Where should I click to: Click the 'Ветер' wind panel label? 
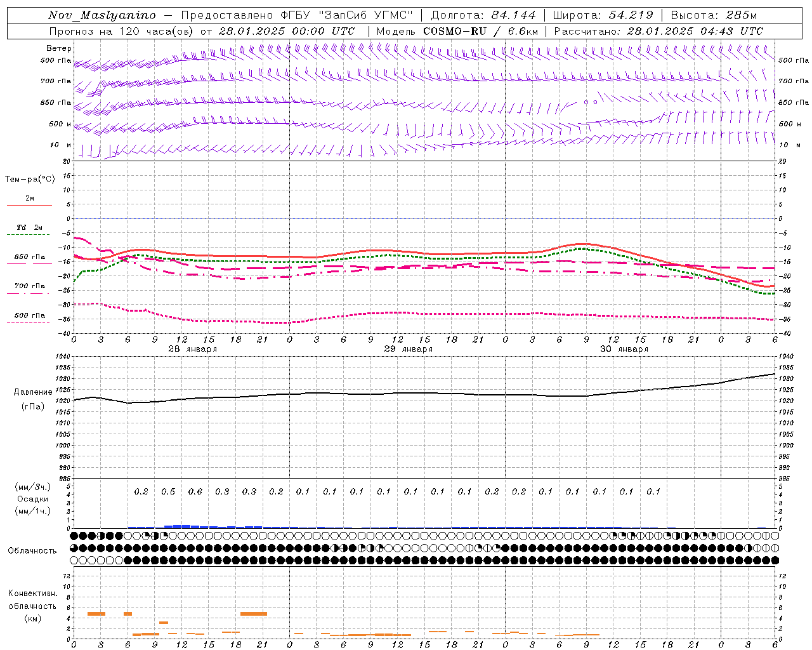point(59,48)
